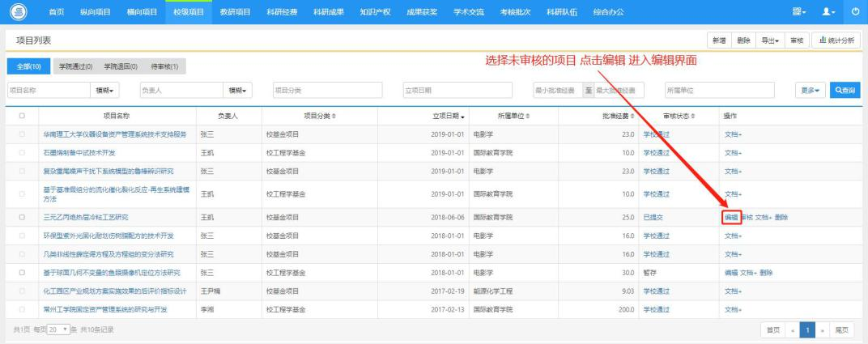Open the user profile icon menu
The image size is (868, 344).
click(x=828, y=11)
